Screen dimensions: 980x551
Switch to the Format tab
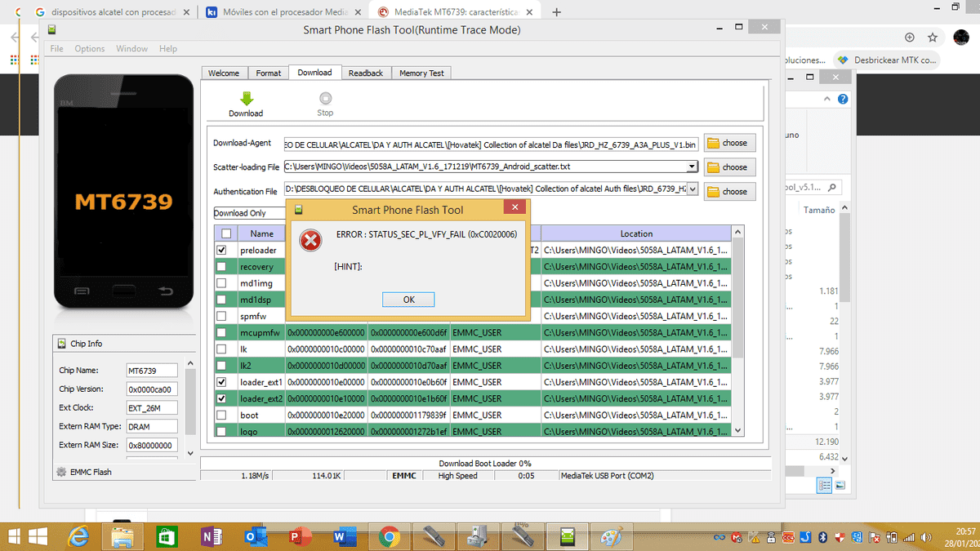[268, 73]
